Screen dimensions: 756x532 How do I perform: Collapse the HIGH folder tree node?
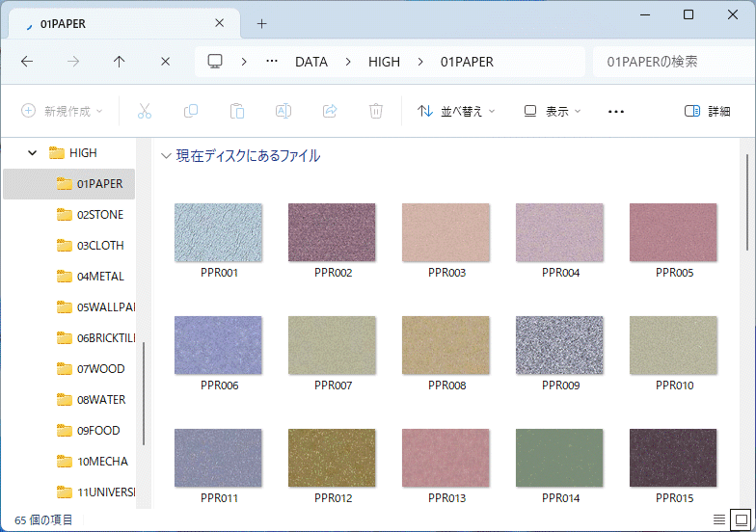(x=33, y=153)
